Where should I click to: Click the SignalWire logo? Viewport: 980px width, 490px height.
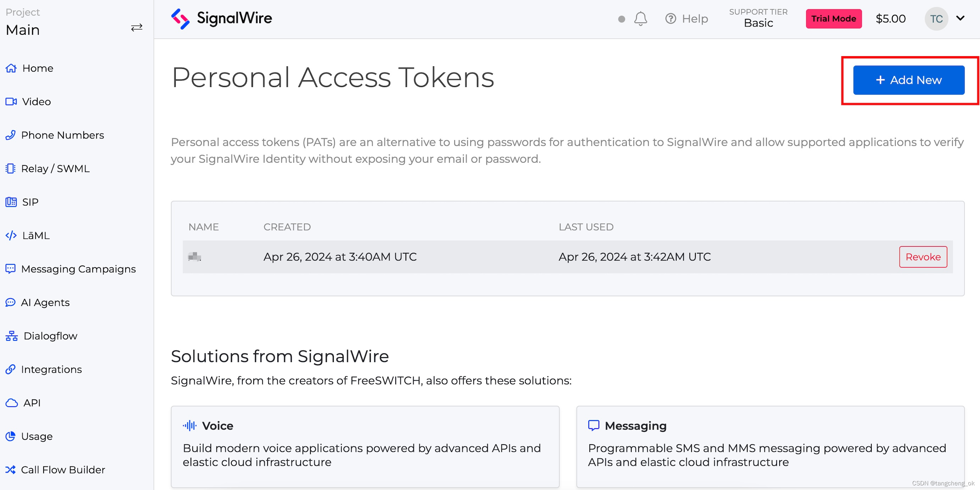[x=222, y=18]
